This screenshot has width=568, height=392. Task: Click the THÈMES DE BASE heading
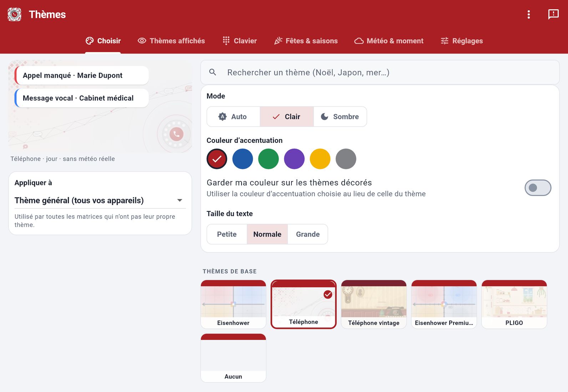pyautogui.click(x=230, y=272)
